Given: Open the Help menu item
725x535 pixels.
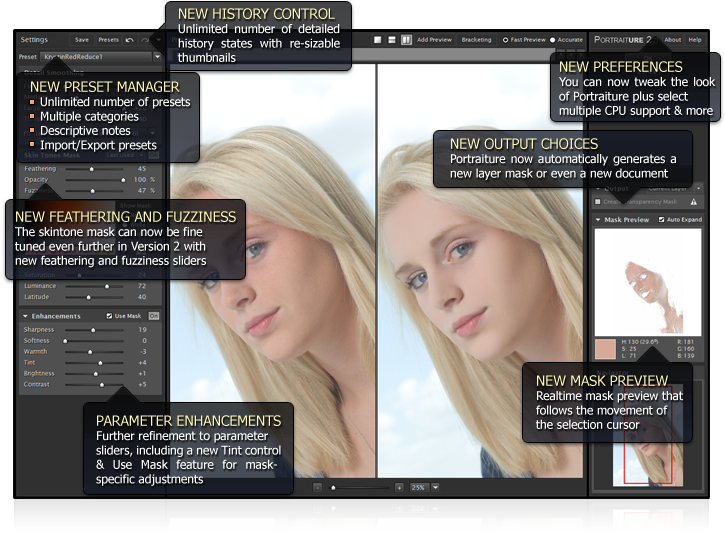Looking at the screenshot, I should coord(694,40).
